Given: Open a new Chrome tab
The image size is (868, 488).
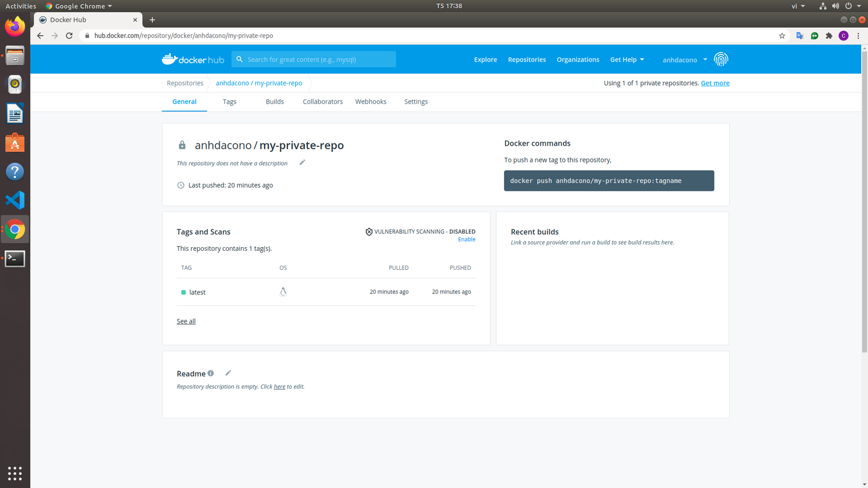Looking at the screenshot, I should pos(152,20).
